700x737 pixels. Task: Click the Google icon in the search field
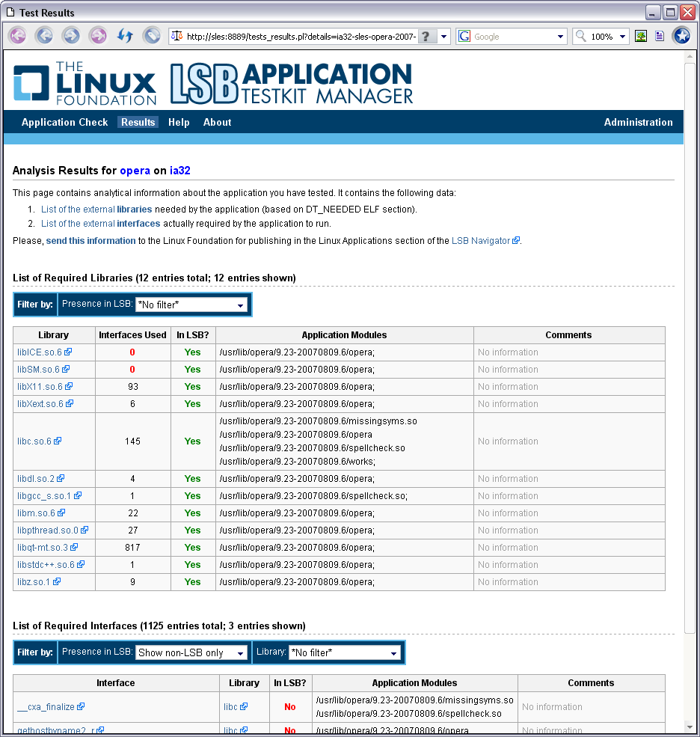pyautogui.click(x=464, y=36)
